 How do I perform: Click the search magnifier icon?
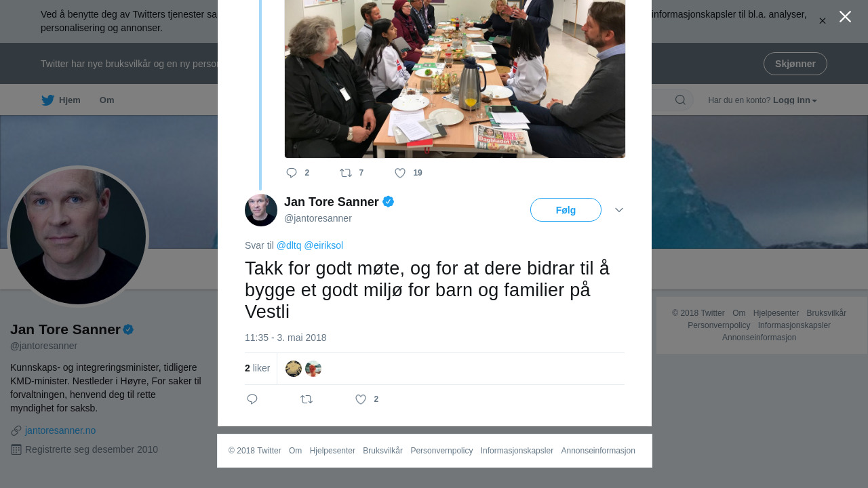(680, 100)
